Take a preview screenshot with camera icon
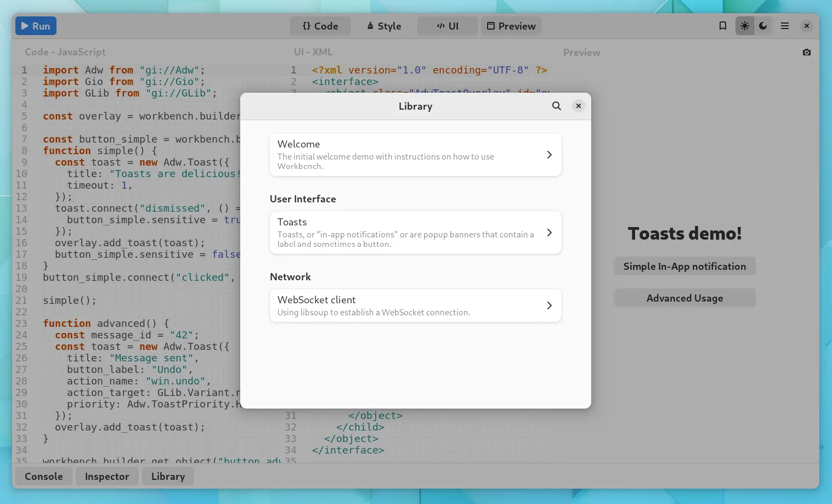This screenshot has height=504, width=832. (x=806, y=52)
